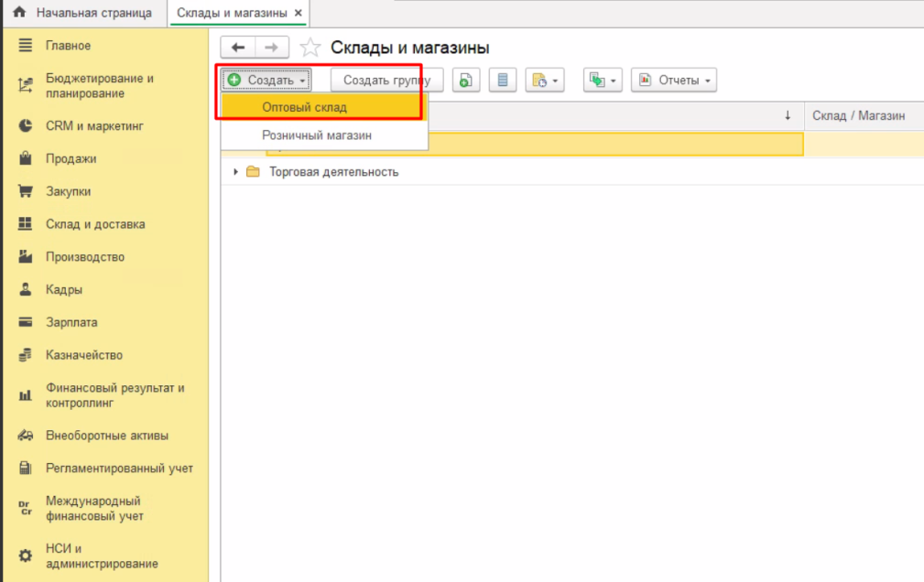The image size is (924, 582).
Task: Open the Главное section in the sidebar
Action: click(x=68, y=45)
